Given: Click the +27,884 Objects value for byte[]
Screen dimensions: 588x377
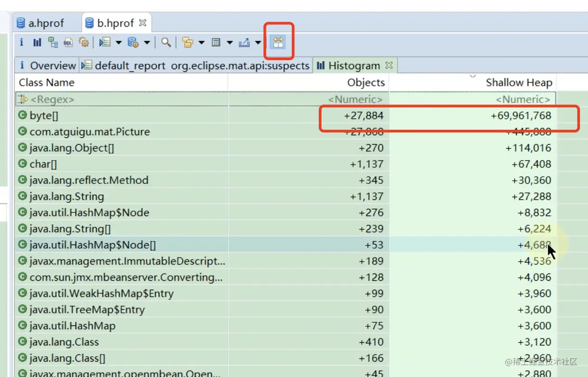Looking at the screenshot, I should [364, 115].
